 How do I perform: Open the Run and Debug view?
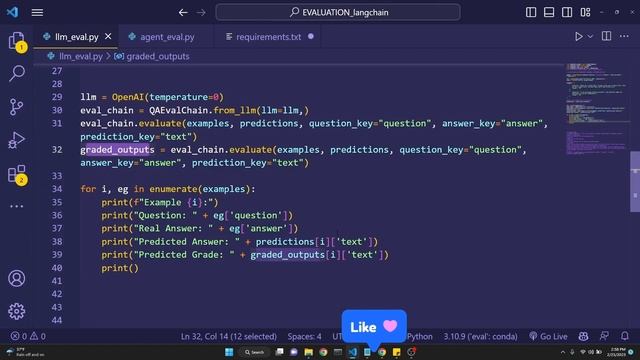[16, 140]
